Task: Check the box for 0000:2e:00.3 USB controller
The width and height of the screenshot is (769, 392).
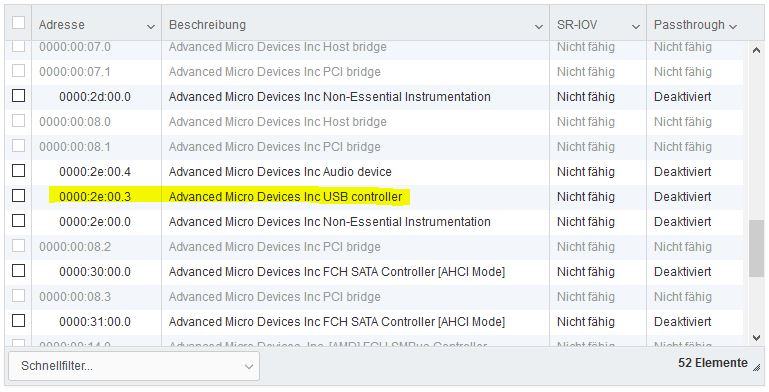Action: coord(18,196)
